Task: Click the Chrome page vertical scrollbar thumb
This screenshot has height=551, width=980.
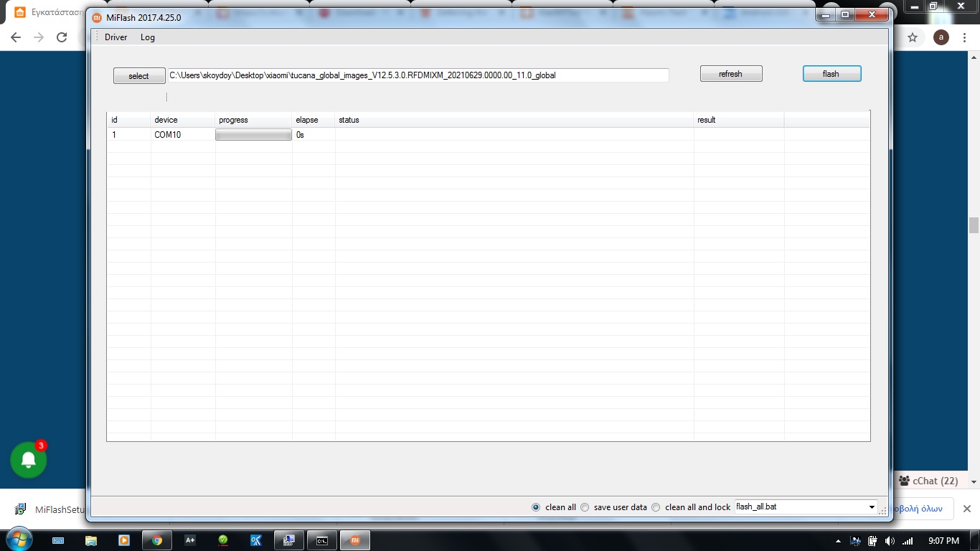Action: (974, 225)
